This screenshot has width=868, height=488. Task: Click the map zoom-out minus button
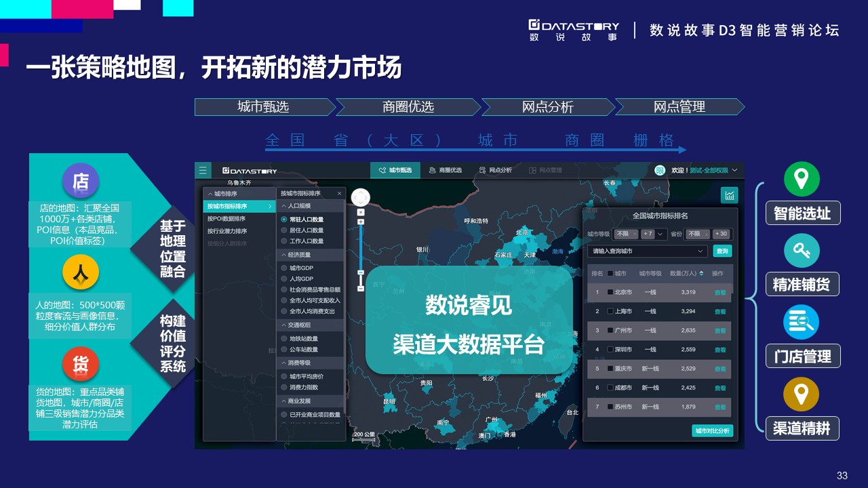coord(361,288)
